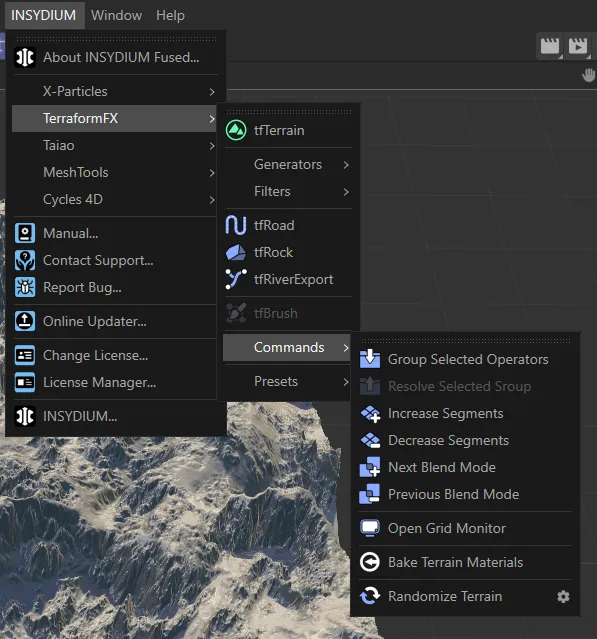
Task: Click the Increase Segments plus icon
Action: (370, 414)
